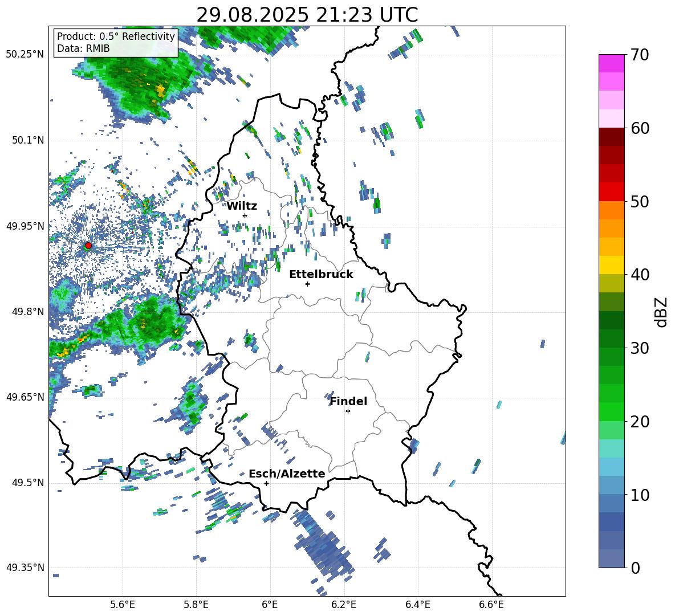This screenshot has width=675, height=616.
Task: Click the Esch/Alzette location cross marker
Action: tap(266, 483)
